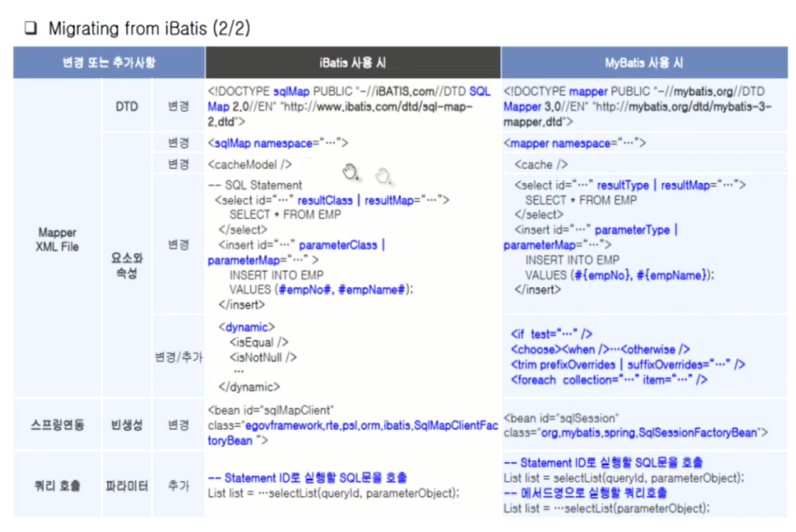Click the "<cache />" text

coord(541,164)
